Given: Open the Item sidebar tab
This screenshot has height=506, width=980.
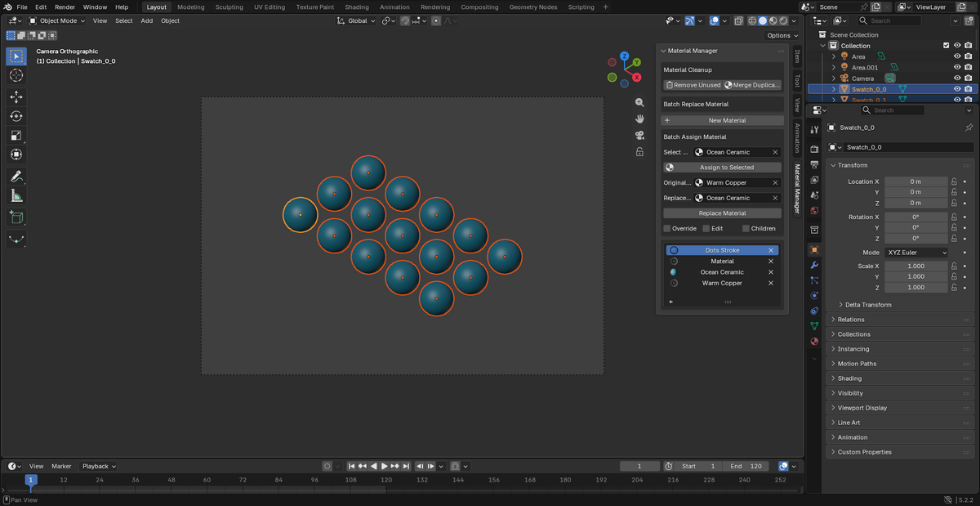Looking at the screenshot, I should pos(797,56).
